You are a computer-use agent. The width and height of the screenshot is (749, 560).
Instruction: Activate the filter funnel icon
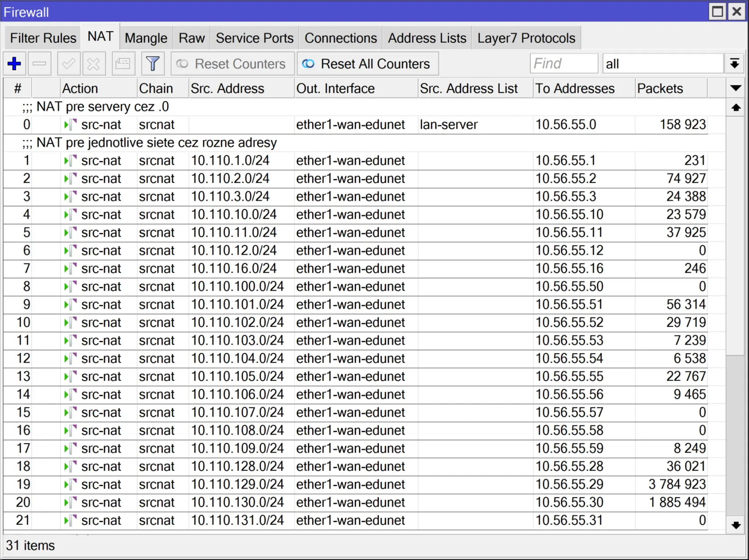[153, 64]
